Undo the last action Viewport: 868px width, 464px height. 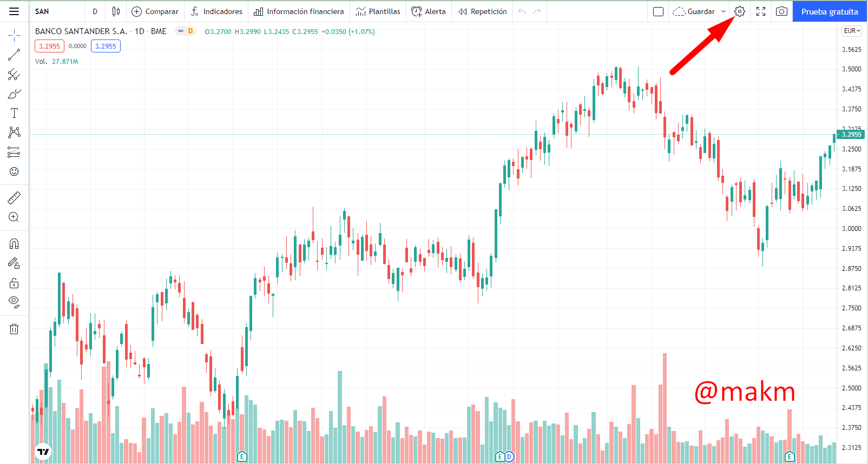coord(522,11)
